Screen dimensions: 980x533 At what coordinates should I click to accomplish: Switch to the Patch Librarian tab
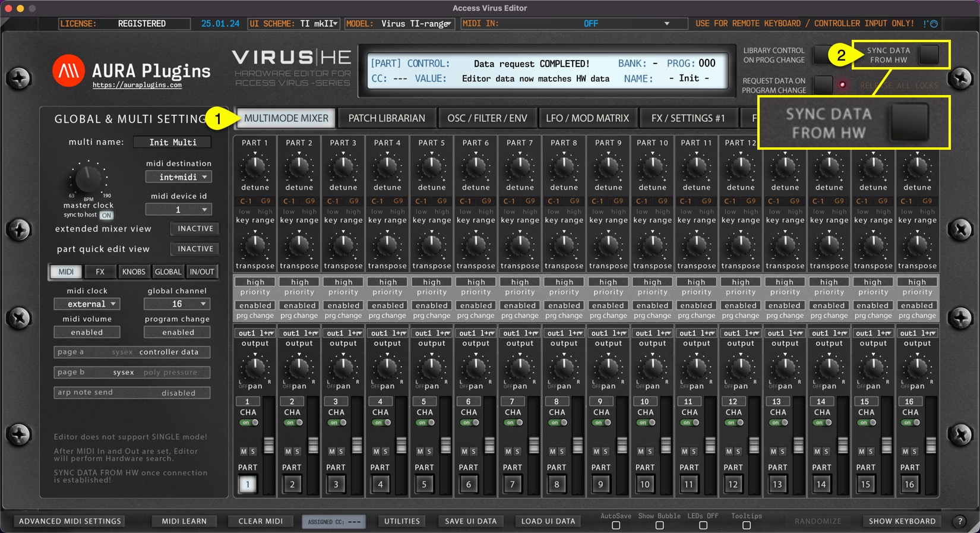(x=387, y=118)
